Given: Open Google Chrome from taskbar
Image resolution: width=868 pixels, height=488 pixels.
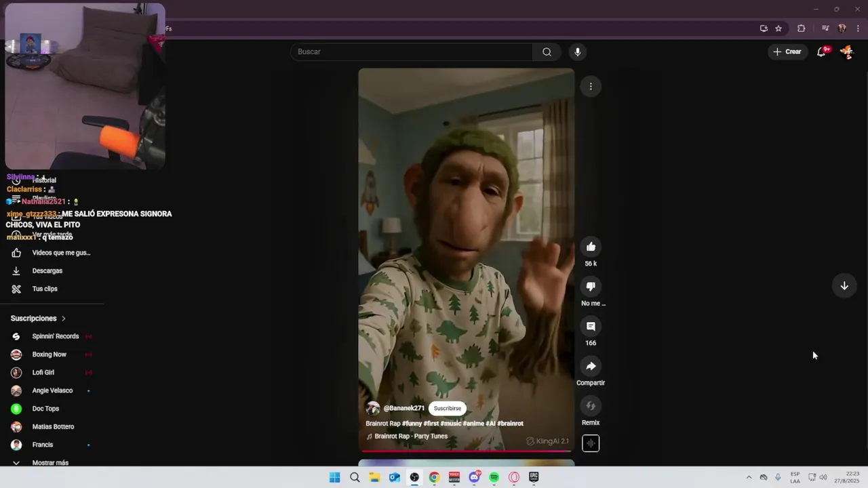Looking at the screenshot, I should click(x=434, y=477).
